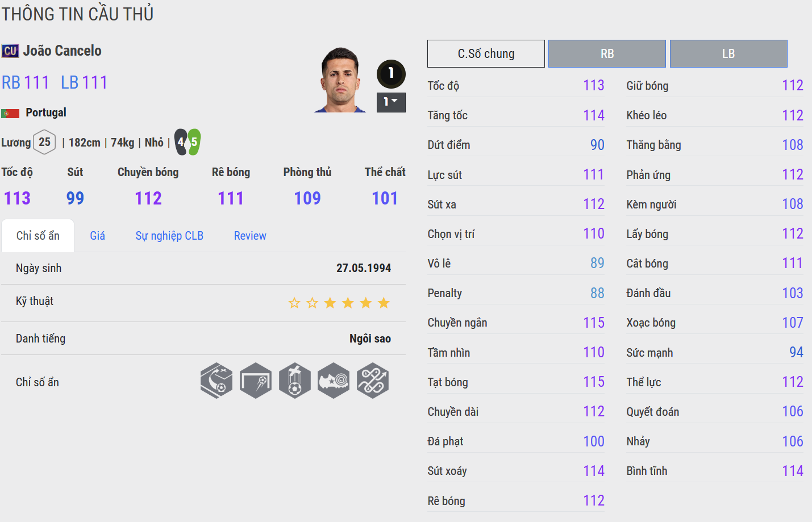
Task: Click the round upgrade level 1 badge
Action: click(391, 73)
